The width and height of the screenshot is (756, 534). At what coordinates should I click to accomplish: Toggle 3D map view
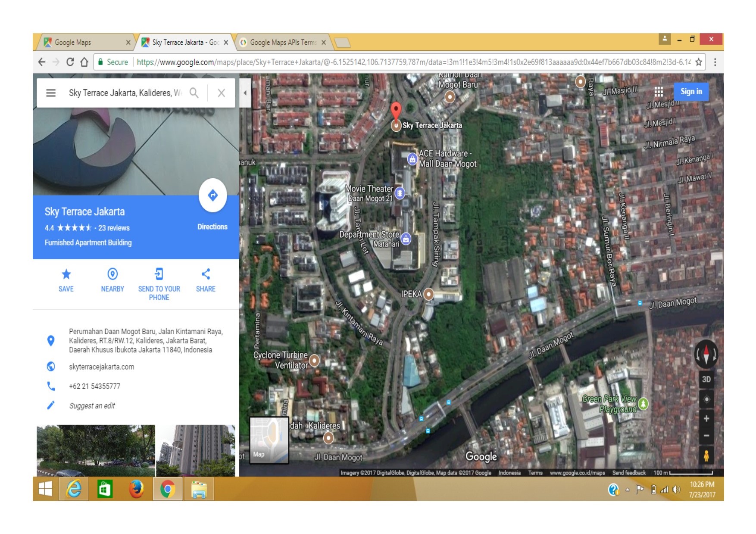click(x=706, y=379)
